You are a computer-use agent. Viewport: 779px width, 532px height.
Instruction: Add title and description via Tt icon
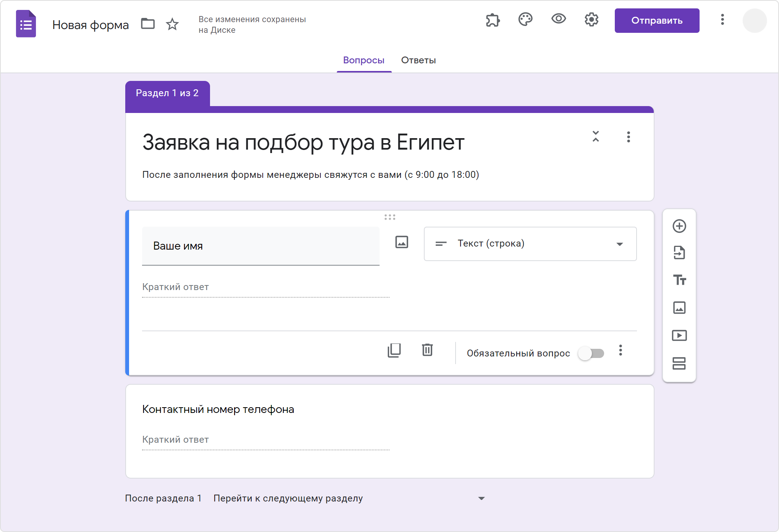click(679, 280)
